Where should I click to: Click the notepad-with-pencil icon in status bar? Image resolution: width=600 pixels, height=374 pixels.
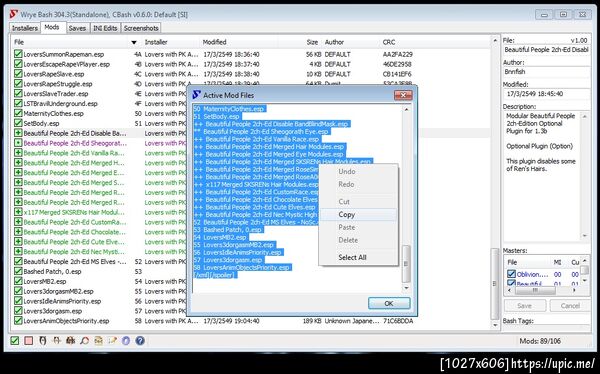tap(112, 340)
